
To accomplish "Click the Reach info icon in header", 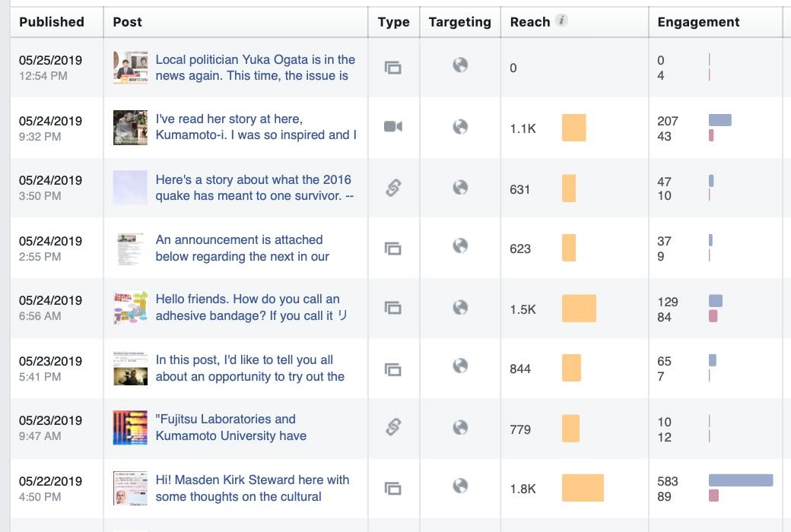I will [x=561, y=21].
